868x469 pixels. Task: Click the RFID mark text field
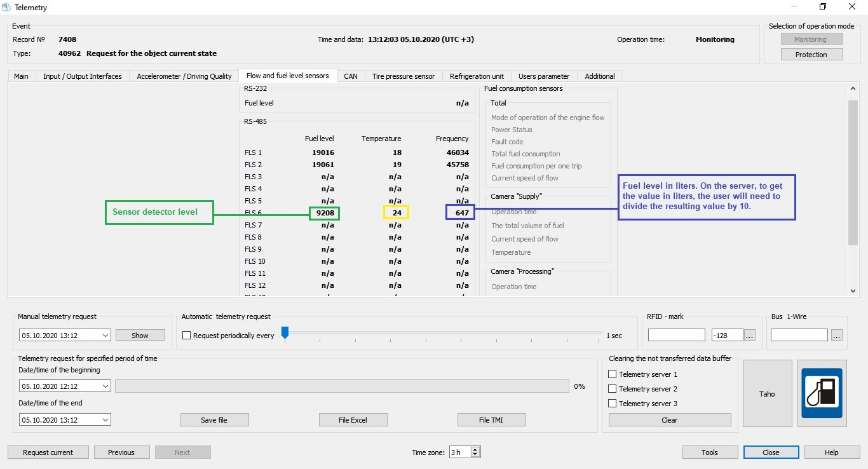click(x=676, y=336)
